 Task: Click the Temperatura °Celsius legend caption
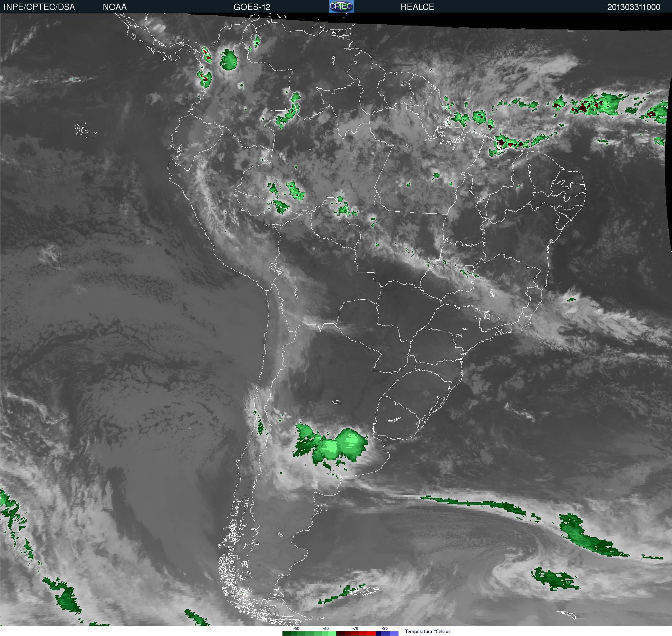428,632
